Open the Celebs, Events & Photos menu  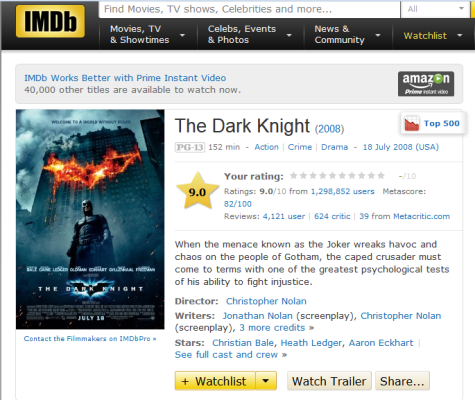(250, 34)
